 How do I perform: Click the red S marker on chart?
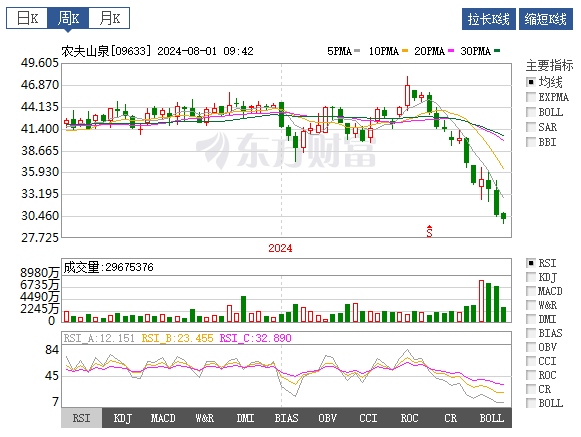pyautogui.click(x=429, y=231)
